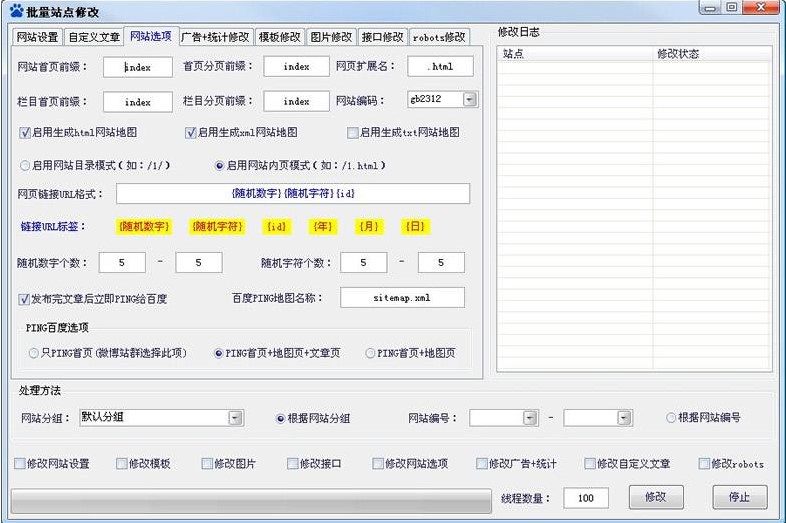Check 修改自定义文章 checkbox
The height and width of the screenshot is (523, 786).
(590, 464)
